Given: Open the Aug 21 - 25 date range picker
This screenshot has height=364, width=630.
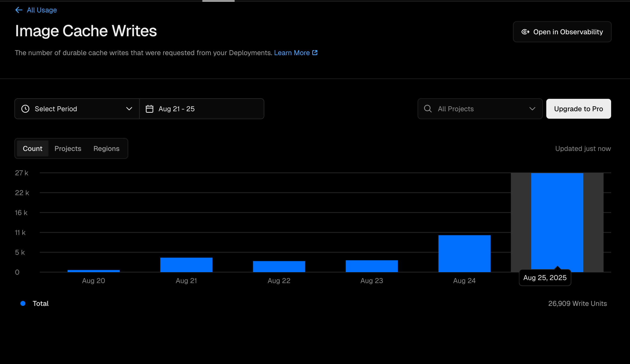Looking at the screenshot, I should (201, 109).
